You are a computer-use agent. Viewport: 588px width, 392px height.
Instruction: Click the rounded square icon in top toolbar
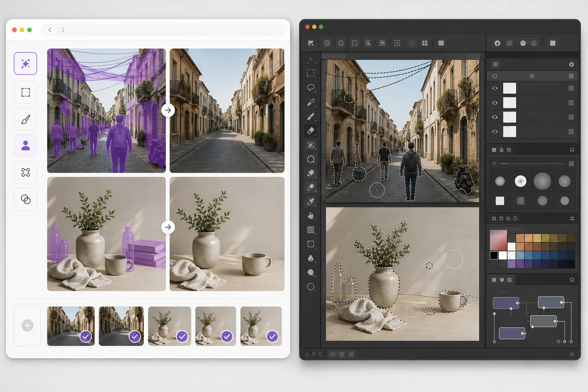tap(327, 43)
